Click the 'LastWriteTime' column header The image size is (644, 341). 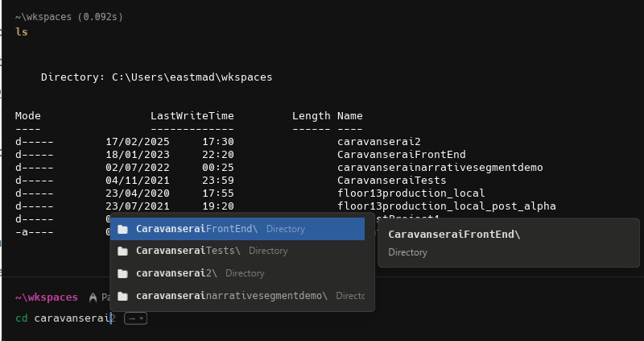[x=192, y=116]
